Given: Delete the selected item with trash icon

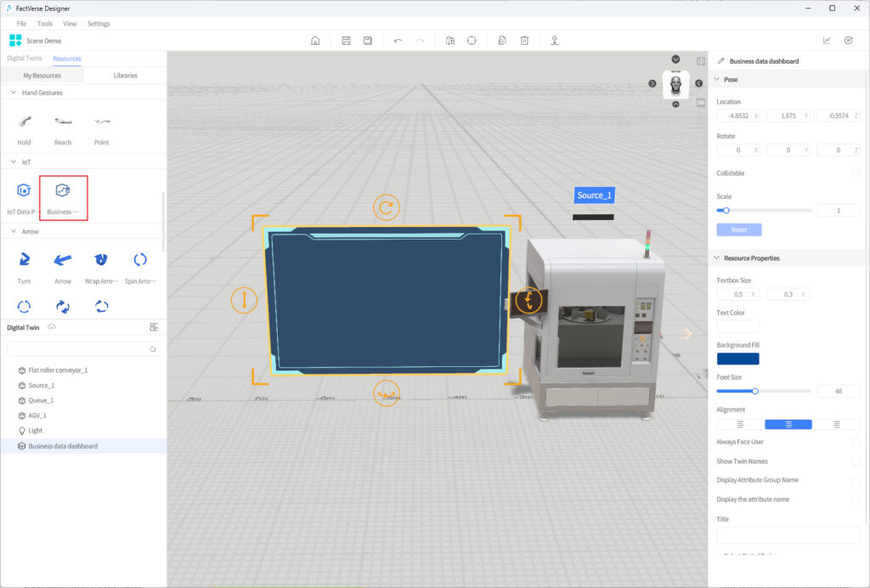Looking at the screenshot, I should pyautogui.click(x=524, y=41).
